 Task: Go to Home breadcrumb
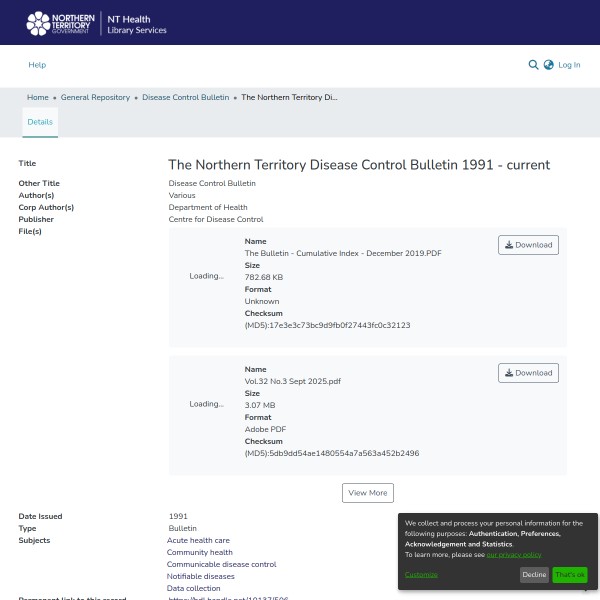[x=38, y=97]
